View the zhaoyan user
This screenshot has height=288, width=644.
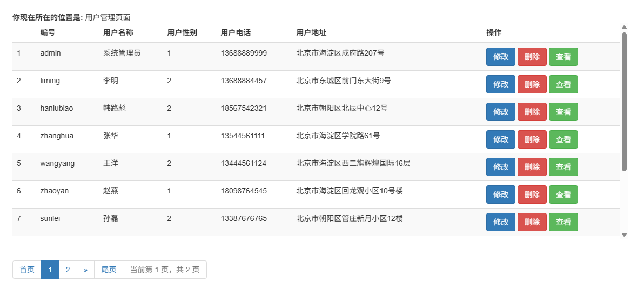pyautogui.click(x=563, y=195)
